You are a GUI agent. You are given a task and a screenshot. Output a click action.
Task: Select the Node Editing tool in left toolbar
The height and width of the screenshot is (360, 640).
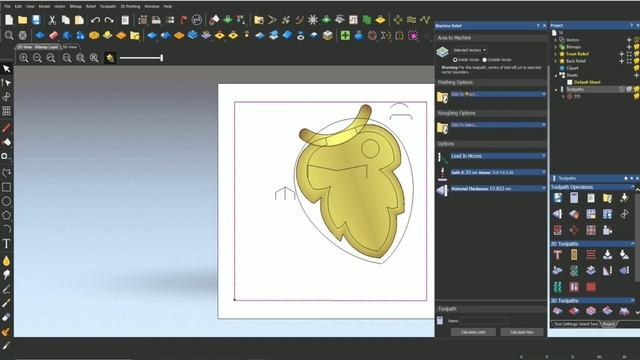coord(6,83)
